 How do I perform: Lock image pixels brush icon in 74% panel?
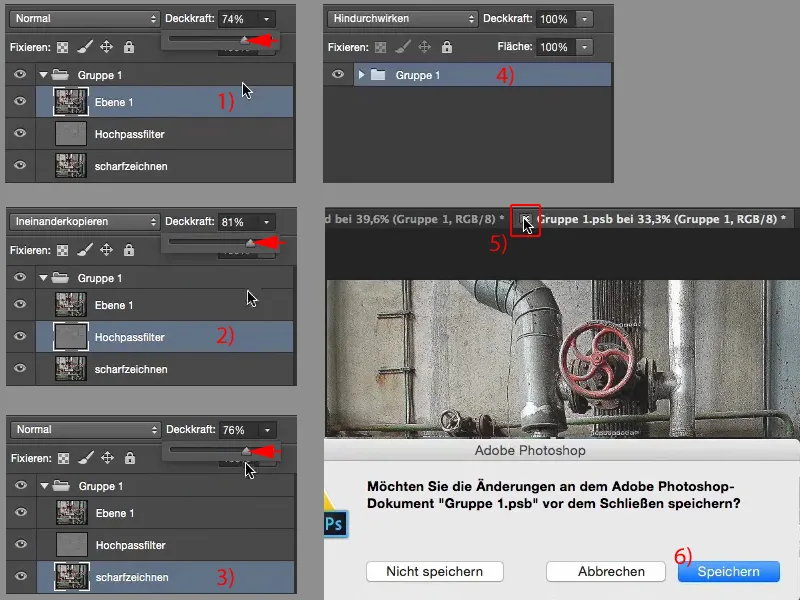pos(85,47)
